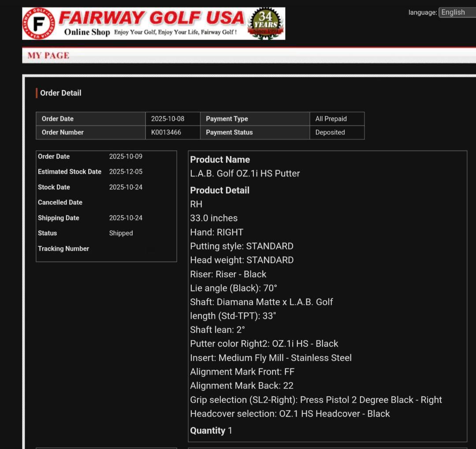Click the 33.0 inches detail line

point(214,218)
